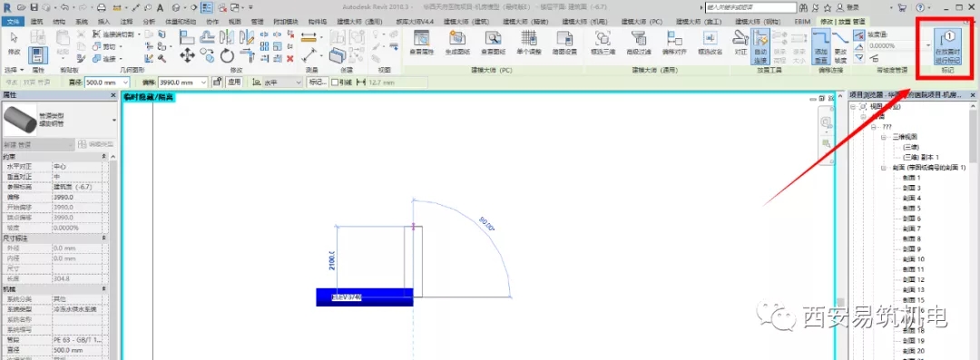Screen dimensions: 980x360
Task: Click the Create Similar icon in Create panel
Action: pyautogui.click(x=338, y=55)
